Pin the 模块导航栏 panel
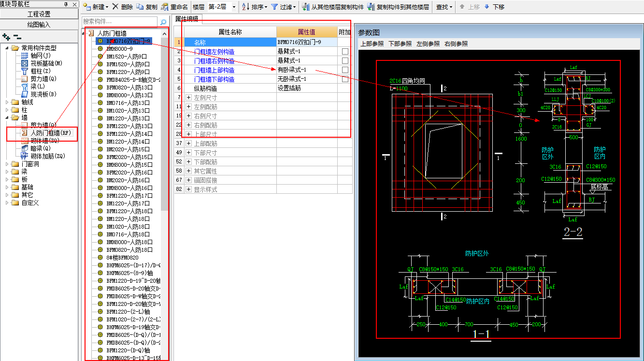Viewport: 644px width, 361px height. tap(66, 4)
